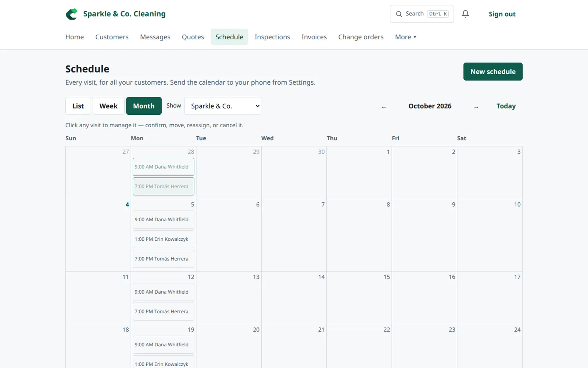Open Change orders
588x368 pixels.
point(361,37)
